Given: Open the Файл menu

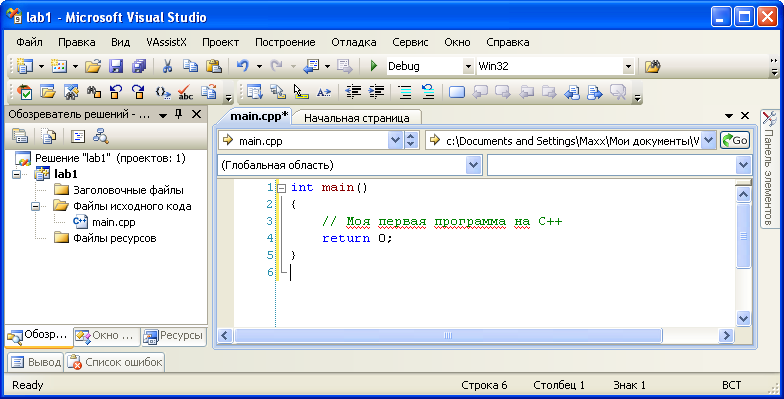Looking at the screenshot, I should point(29,42).
